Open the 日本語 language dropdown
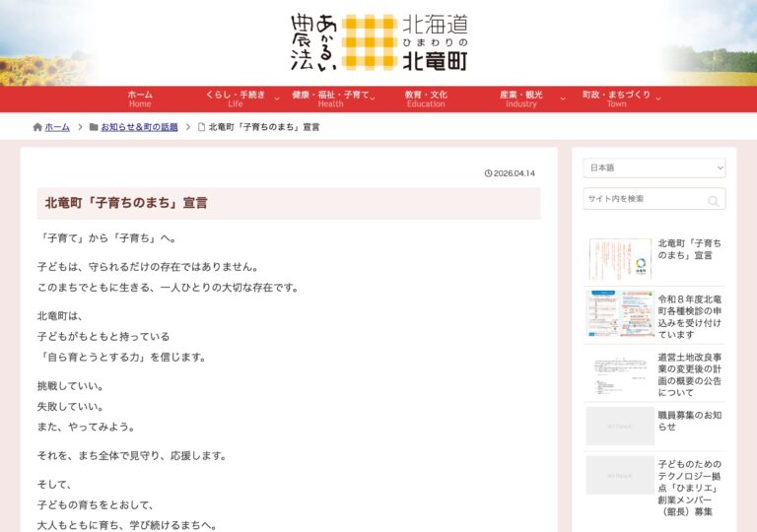This screenshot has width=757, height=532. point(654,168)
